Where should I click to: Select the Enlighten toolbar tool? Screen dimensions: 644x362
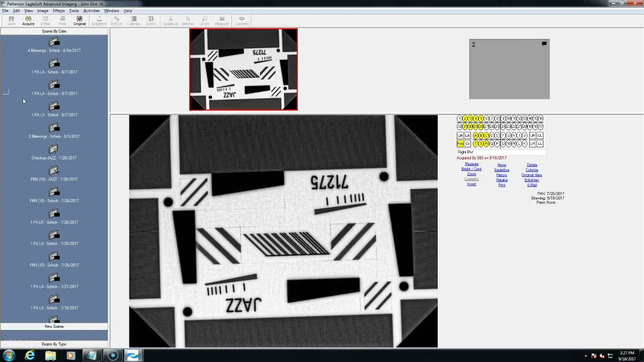click(x=99, y=21)
